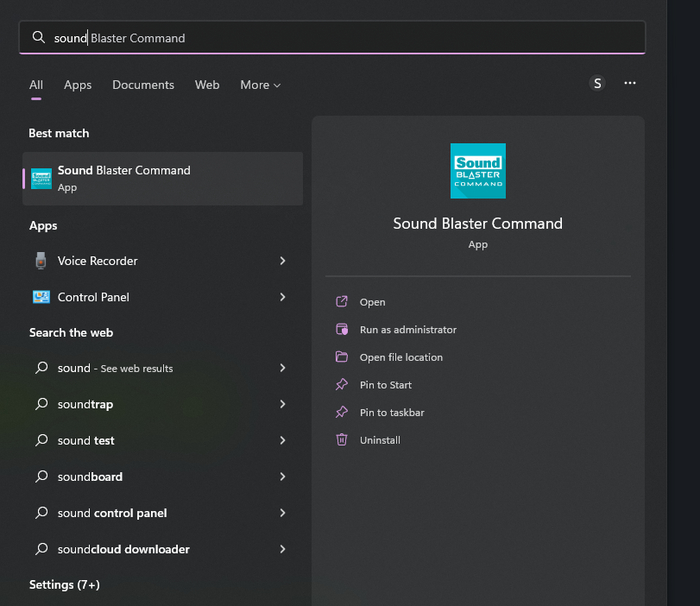Switch to the Documents filter tab
This screenshot has width=700, height=606.
point(143,85)
